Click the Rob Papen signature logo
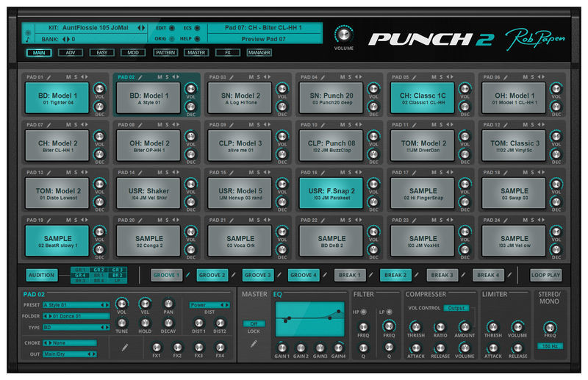Viewport: 588px width, 380px height. [x=535, y=39]
